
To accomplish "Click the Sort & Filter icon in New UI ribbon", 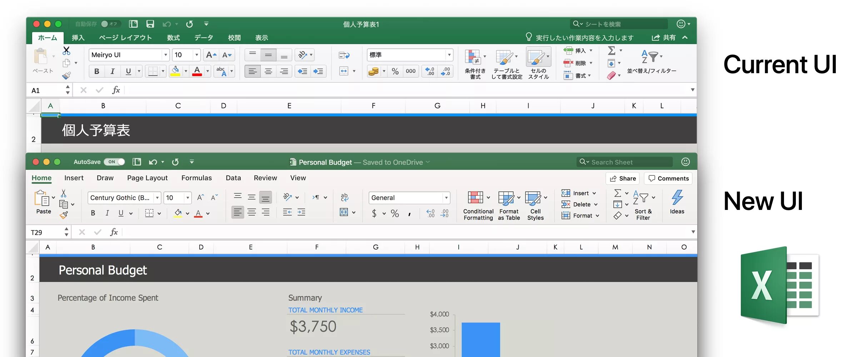I will [640, 197].
